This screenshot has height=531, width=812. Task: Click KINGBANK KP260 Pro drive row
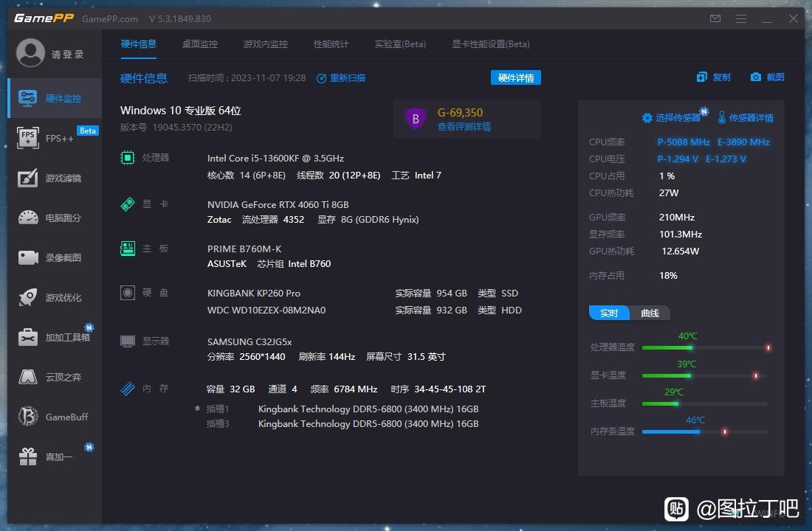tap(364, 293)
